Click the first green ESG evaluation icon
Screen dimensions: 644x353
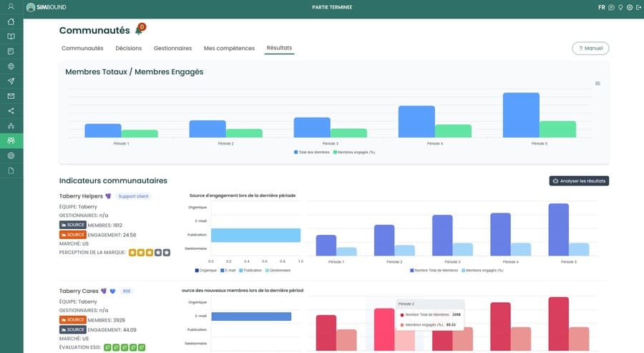point(107,347)
